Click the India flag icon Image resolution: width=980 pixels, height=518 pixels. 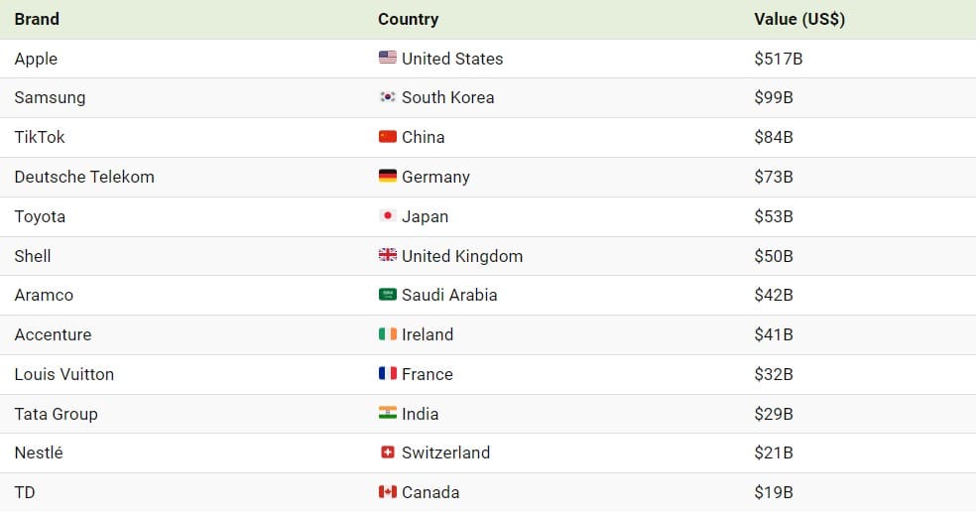click(x=387, y=414)
